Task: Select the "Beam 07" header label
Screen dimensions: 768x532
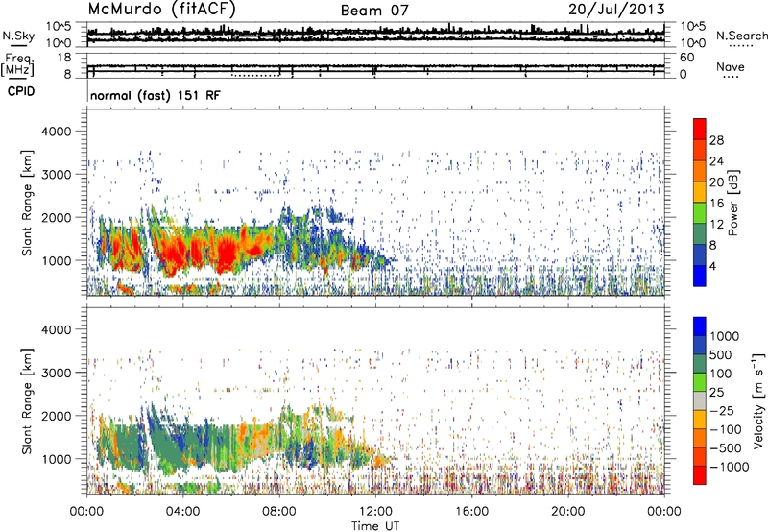Action: coord(374,11)
